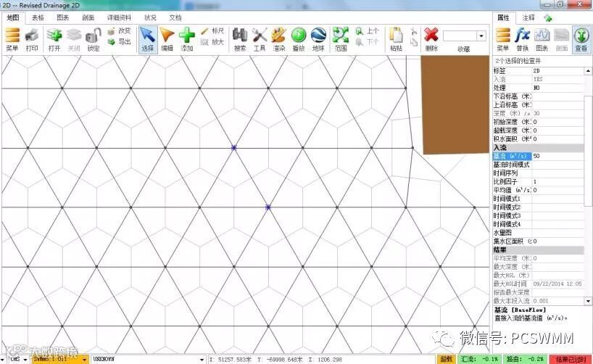Viewport: 593px width, 364px height.
Task: Click the lower selected blue node on map
Action: [x=268, y=207]
